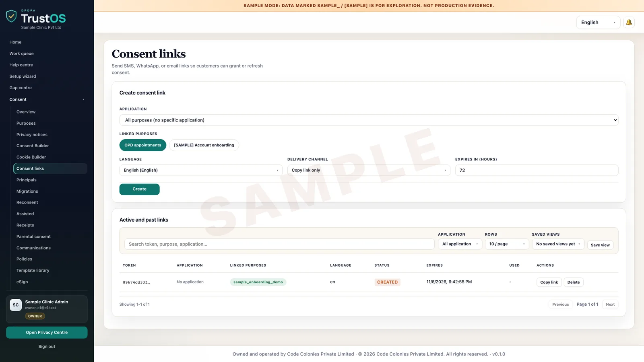Open the Rows 10 / page dropdown
Image resolution: width=644 pixels, height=362 pixels.
click(x=507, y=244)
